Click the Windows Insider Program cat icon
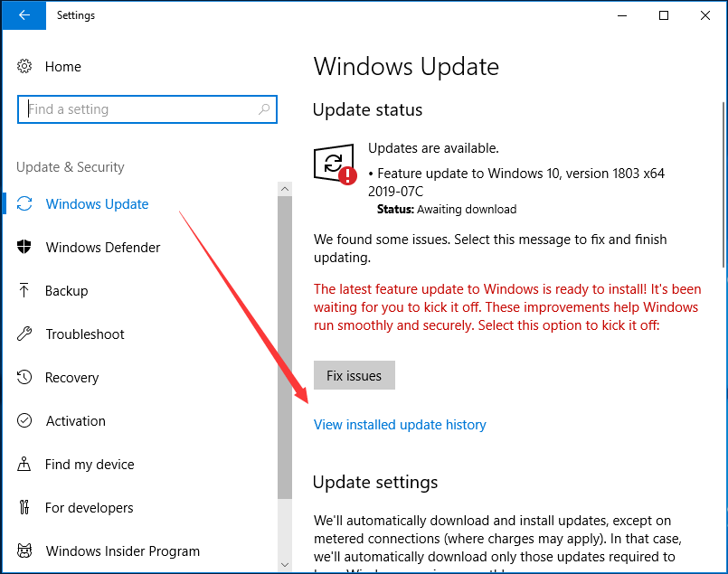 pos(24,550)
